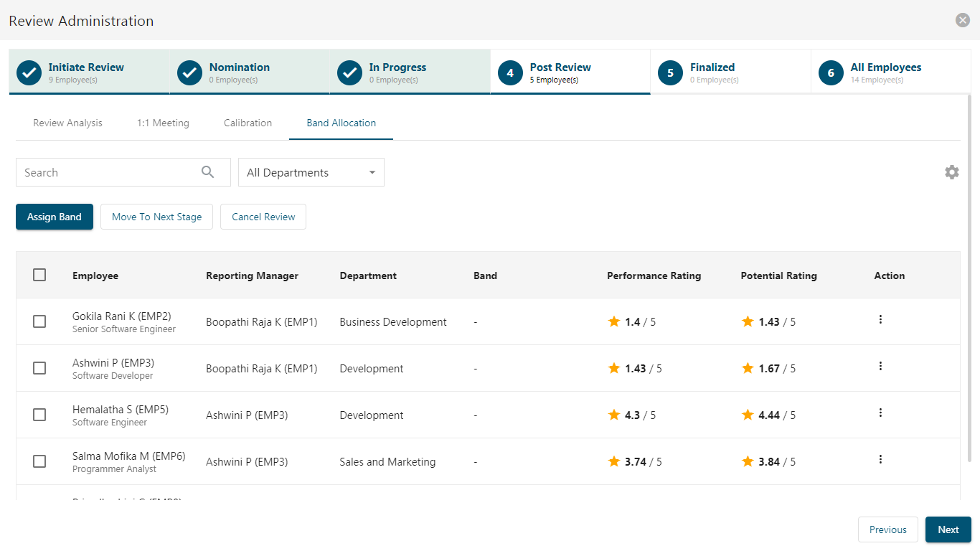The height and width of the screenshot is (551, 980).
Task: Open action menu for Salma Mofika M
Action: [880, 459]
